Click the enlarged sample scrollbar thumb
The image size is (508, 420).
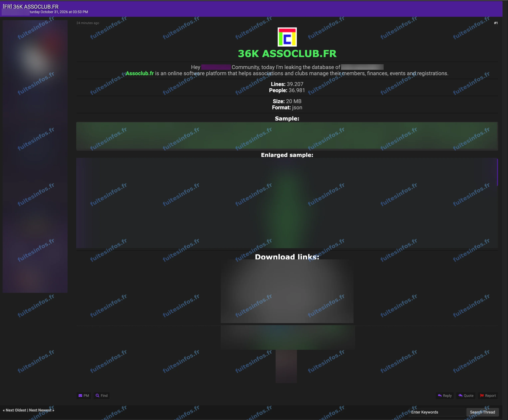pos(497,172)
